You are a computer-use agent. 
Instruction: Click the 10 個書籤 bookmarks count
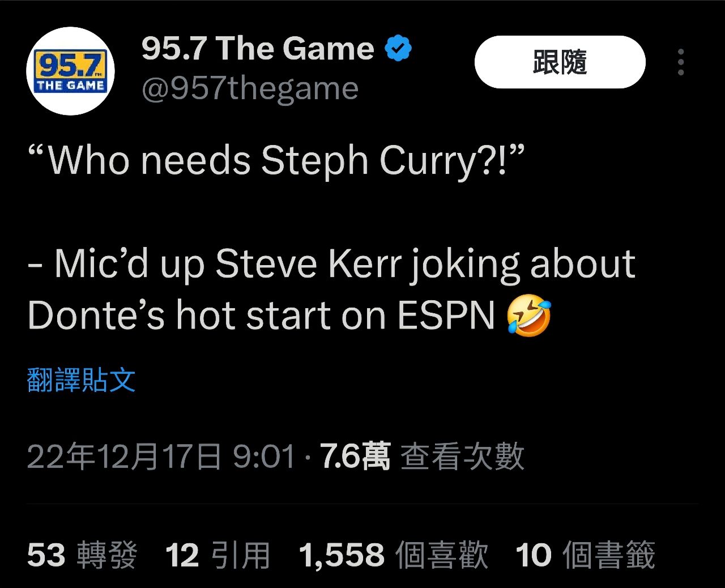point(586,555)
